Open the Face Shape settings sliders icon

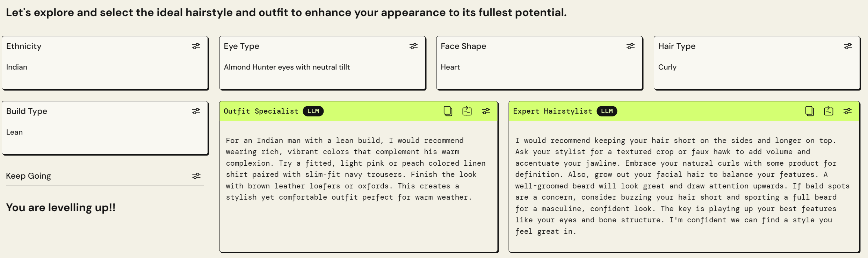point(630,46)
